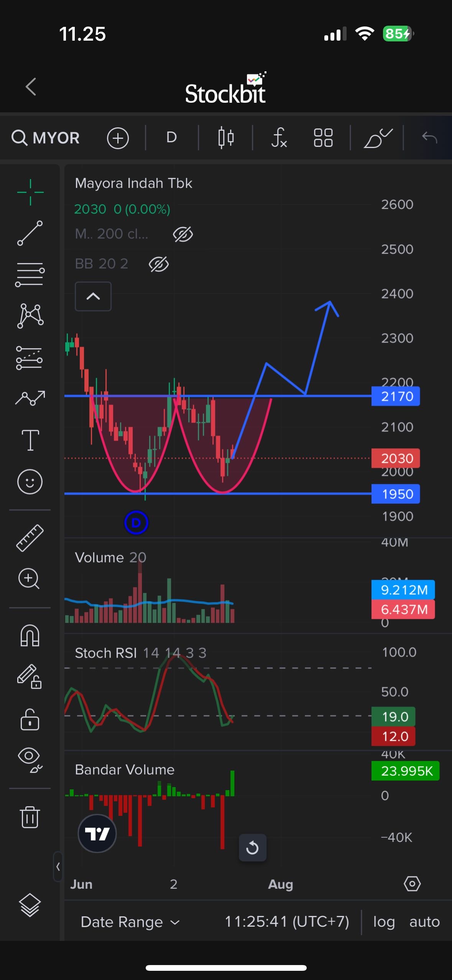The width and height of the screenshot is (452, 980).
Task: Select the horizontal lines Fibonacci tool
Action: pyautogui.click(x=30, y=275)
